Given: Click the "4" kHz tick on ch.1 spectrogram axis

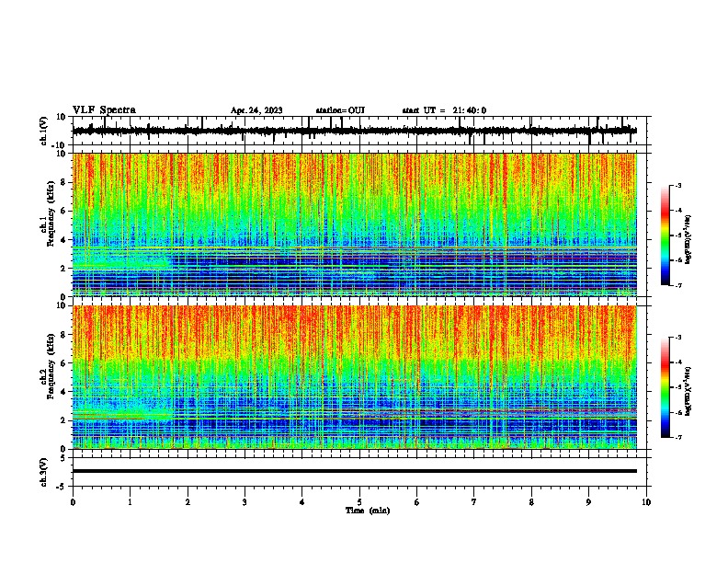Looking at the screenshot, I should (x=64, y=240).
